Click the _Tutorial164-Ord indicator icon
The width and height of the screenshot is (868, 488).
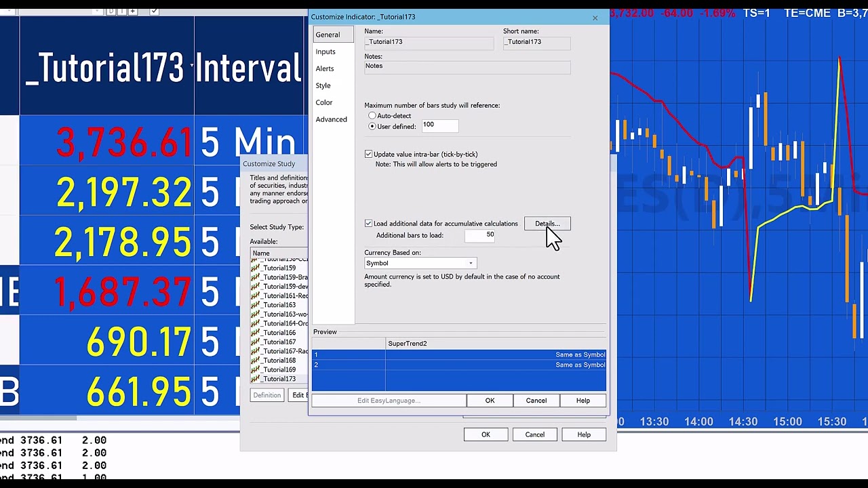(x=255, y=323)
